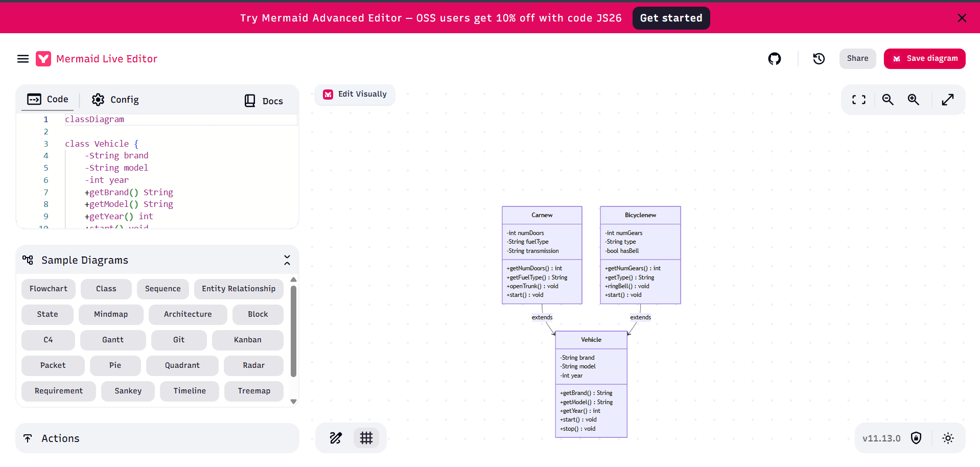The height and width of the screenshot is (467, 980).
Task: Dismiss the promotional banner
Action: point(962,18)
